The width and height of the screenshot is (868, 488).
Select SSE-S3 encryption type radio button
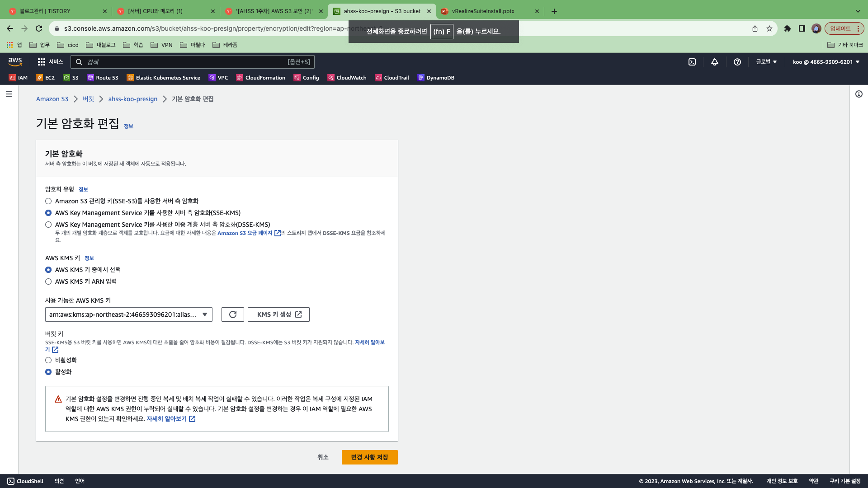tap(48, 201)
